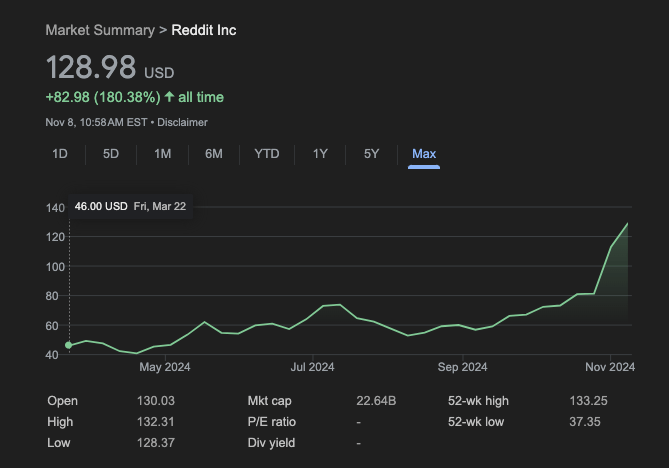The image size is (669, 468).
Task: Click the Jul 2024 x-axis label
Action: pyautogui.click(x=312, y=367)
